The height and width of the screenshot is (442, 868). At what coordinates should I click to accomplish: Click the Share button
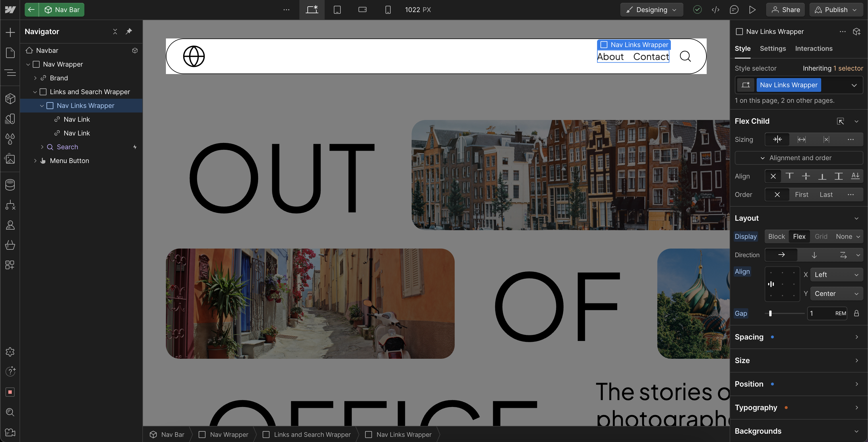pyautogui.click(x=785, y=10)
